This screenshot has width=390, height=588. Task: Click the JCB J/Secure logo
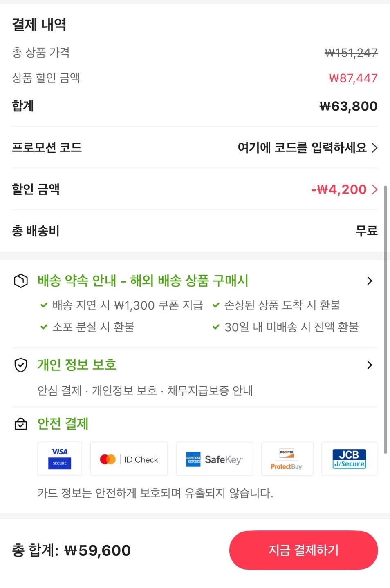tap(349, 459)
